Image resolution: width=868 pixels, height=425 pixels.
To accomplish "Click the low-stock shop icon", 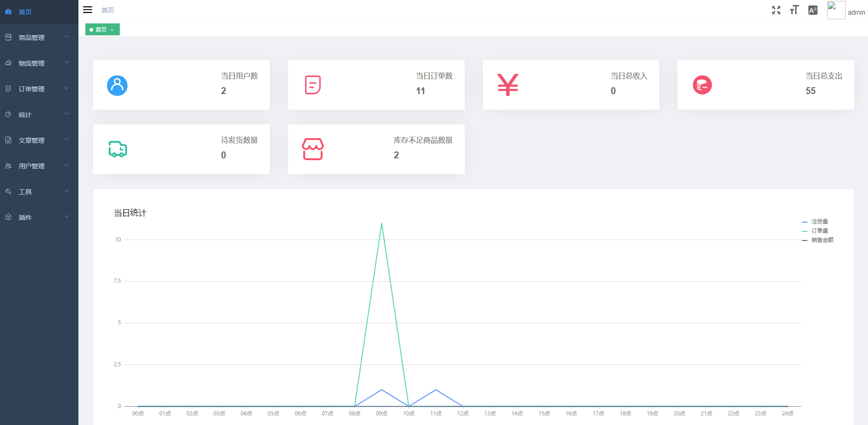I will pos(313,149).
